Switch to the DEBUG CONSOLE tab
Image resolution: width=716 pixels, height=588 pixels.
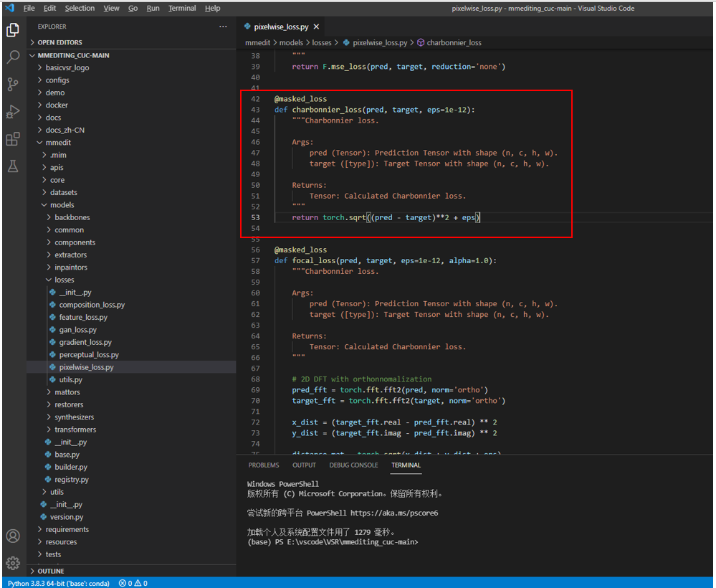point(353,465)
